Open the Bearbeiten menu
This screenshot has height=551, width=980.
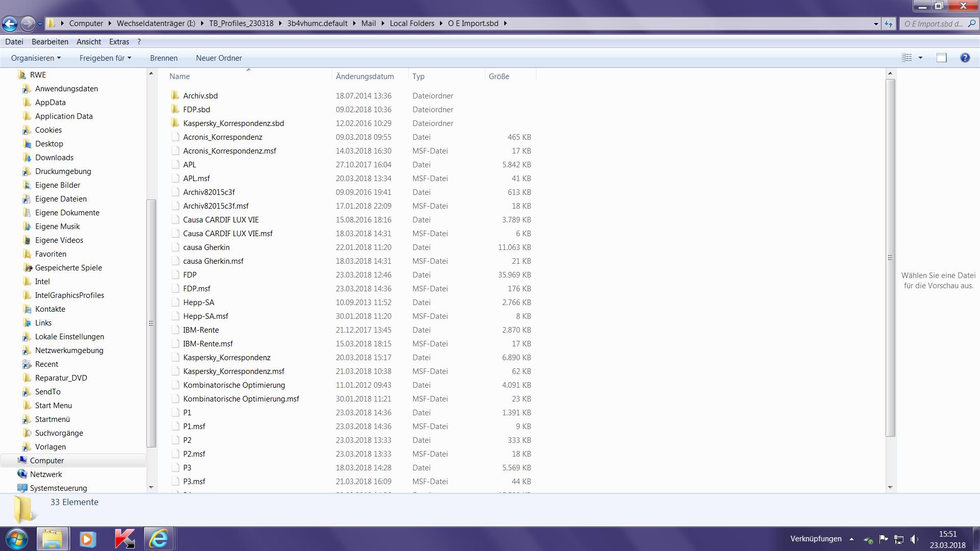click(50, 42)
